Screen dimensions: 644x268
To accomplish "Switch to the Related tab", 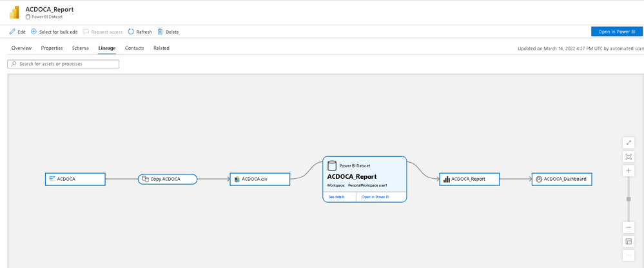I will click(161, 48).
